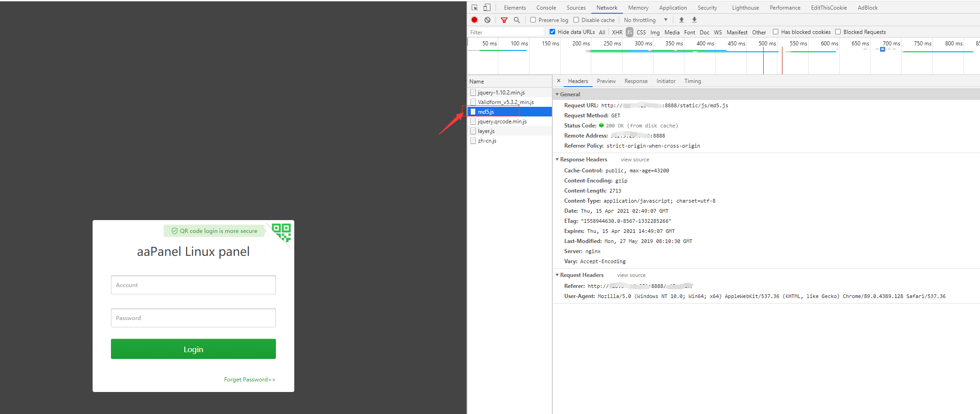Focus the Account input field
The height and width of the screenshot is (414, 980).
tap(193, 285)
